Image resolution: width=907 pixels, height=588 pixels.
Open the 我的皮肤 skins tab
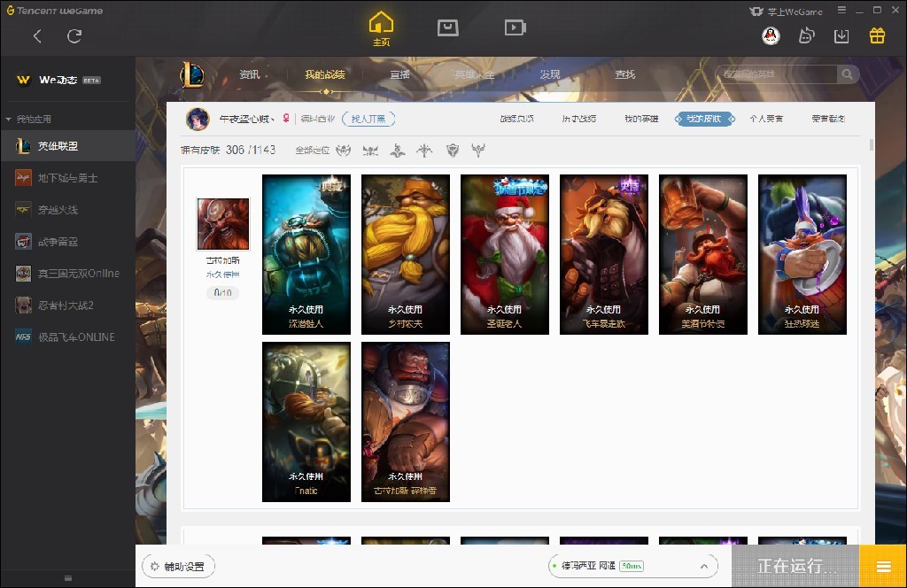click(x=704, y=119)
